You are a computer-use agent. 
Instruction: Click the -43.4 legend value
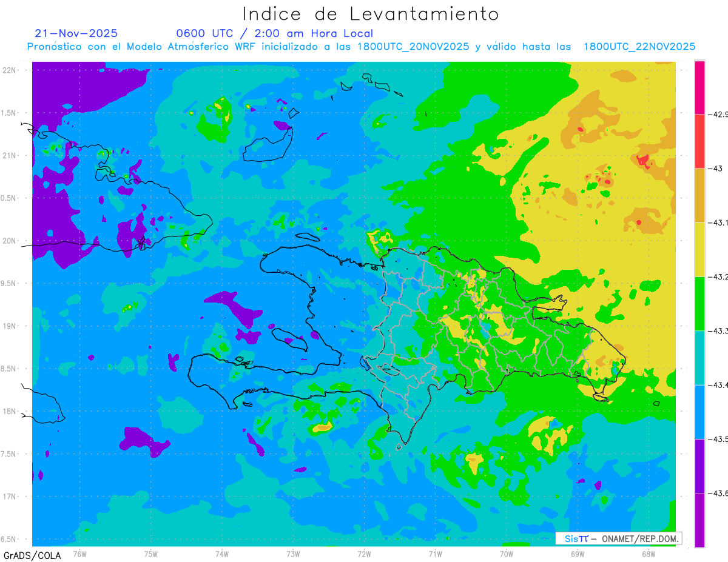coord(718,385)
